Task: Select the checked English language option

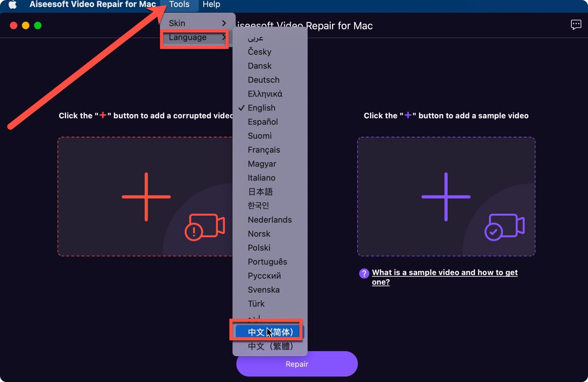Action: (x=270, y=108)
